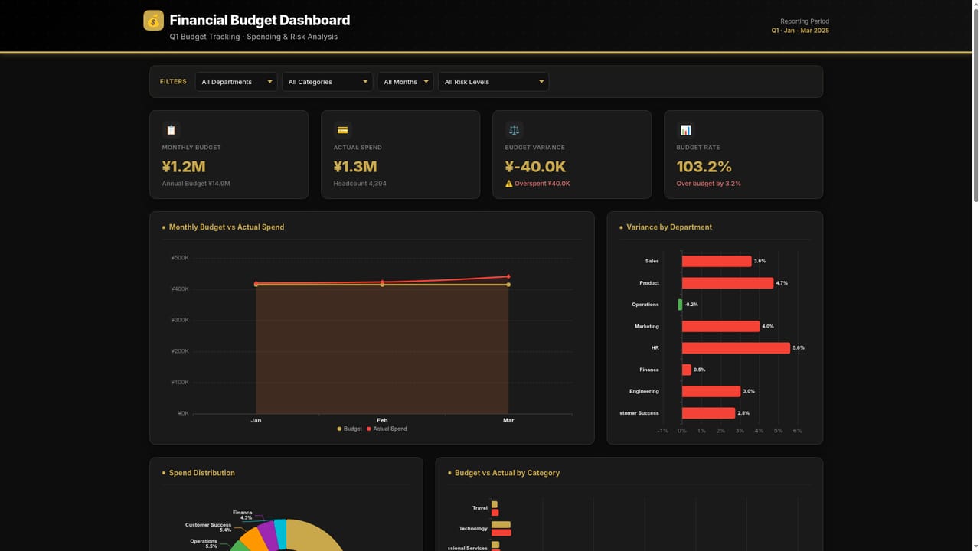Click the Operations 5.5% pie chart label
The height and width of the screenshot is (551, 980).
click(x=204, y=543)
